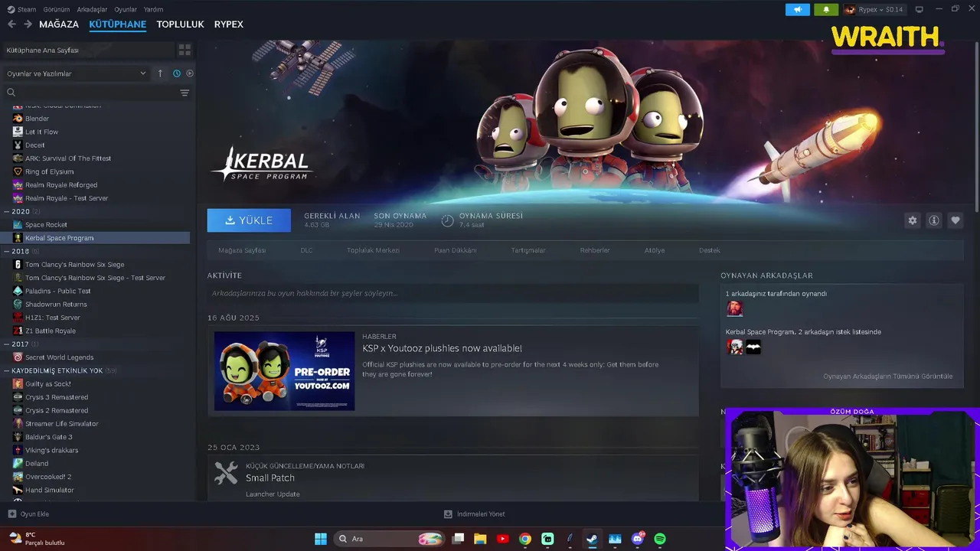Open the KÜTÜPHANE tab
Screen dimensions: 980x551
(117, 24)
